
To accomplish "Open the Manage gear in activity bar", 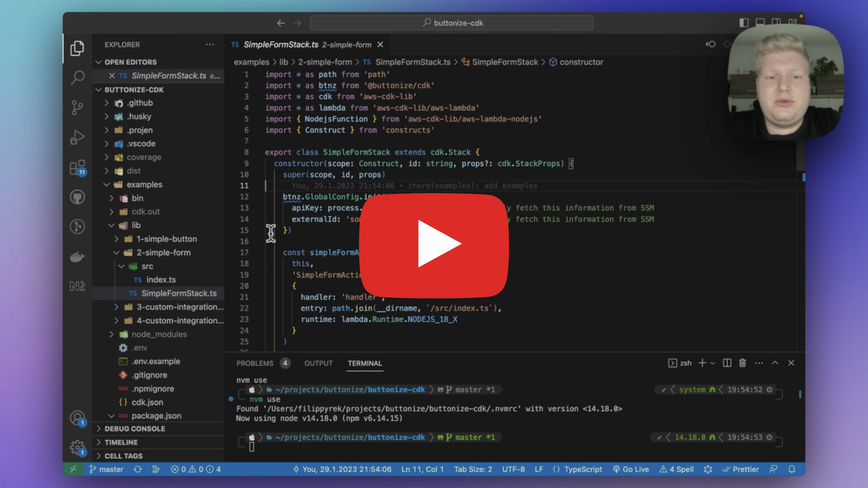I will (x=77, y=448).
